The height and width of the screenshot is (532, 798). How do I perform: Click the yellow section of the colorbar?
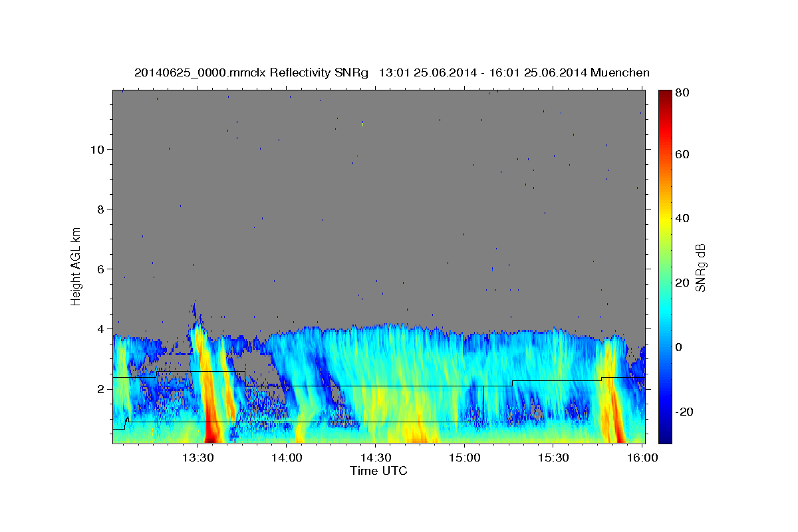(664, 219)
